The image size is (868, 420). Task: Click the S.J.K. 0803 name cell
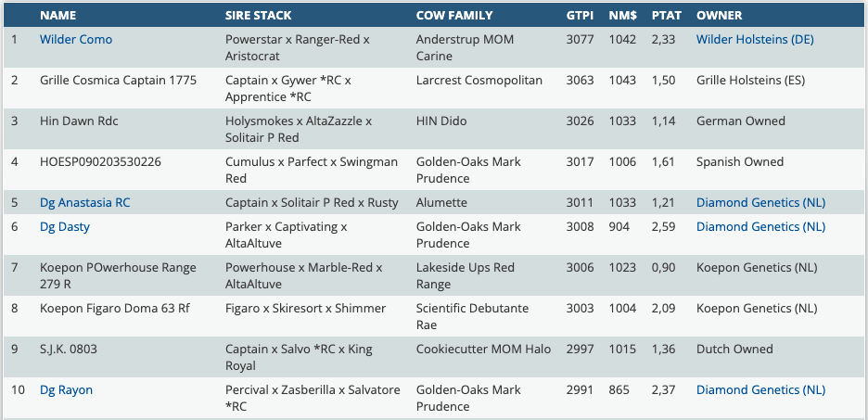point(69,350)
